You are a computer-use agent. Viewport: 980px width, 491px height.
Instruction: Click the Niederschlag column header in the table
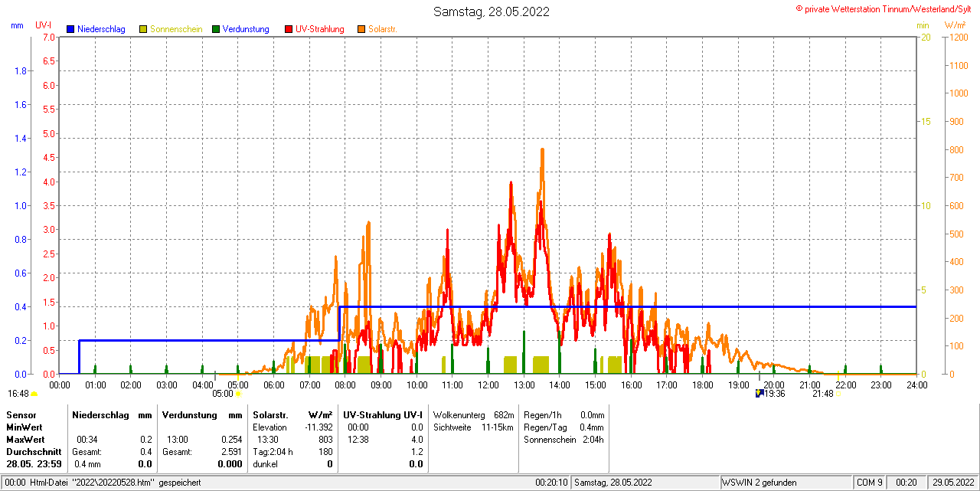click(x=99, y=414)
